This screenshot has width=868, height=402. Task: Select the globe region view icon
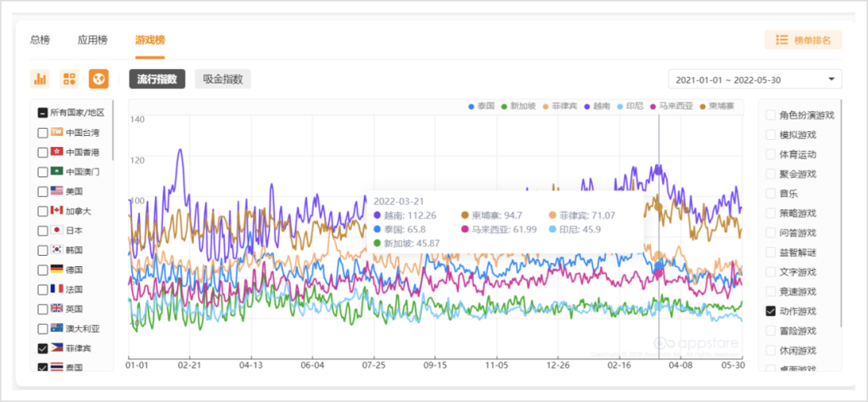[98, 79]
